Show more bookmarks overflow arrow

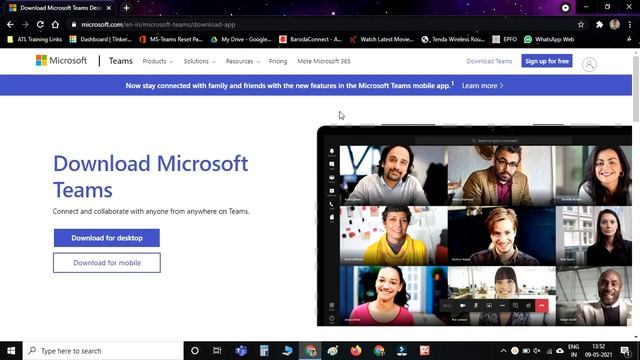click(629, 39)
